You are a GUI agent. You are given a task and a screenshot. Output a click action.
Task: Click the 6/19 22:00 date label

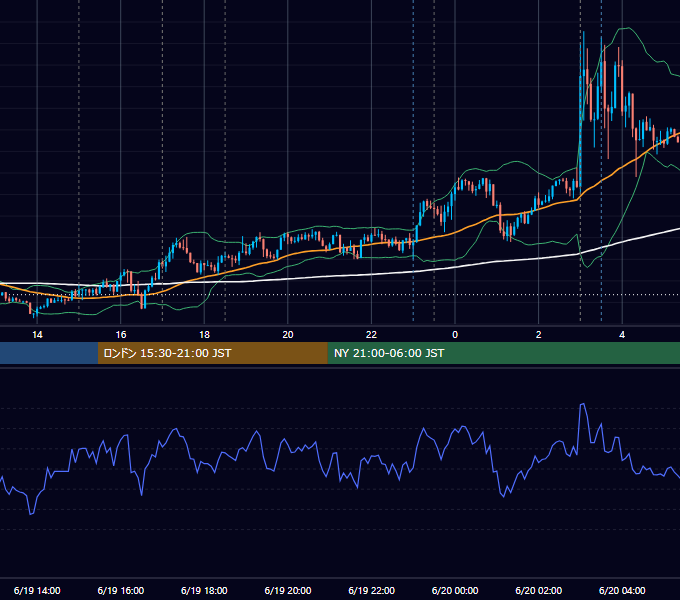(372, 590)
